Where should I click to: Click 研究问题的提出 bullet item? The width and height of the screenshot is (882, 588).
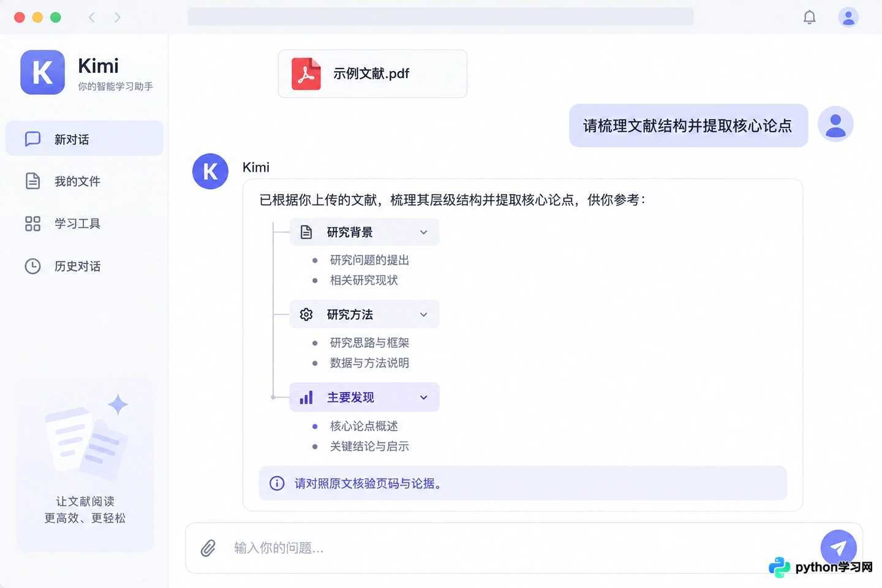pos(369,260)
